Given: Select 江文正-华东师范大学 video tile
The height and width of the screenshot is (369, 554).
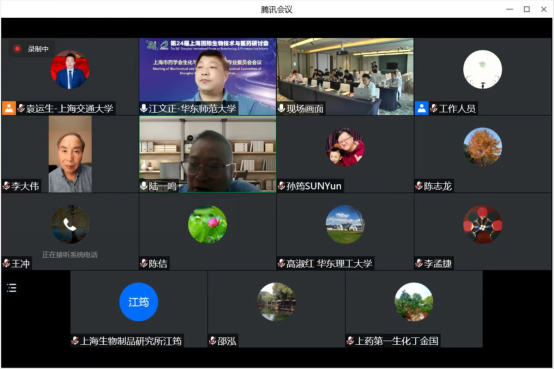Looking at the screenshot, I should (x=207, y=76).
